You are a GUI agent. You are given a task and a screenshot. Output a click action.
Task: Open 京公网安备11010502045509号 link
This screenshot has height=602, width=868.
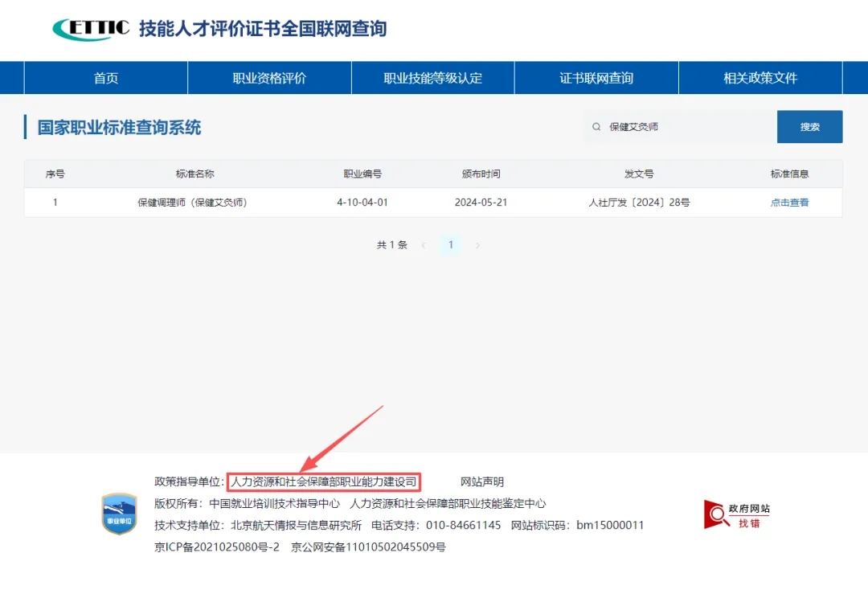click(368, 547)
